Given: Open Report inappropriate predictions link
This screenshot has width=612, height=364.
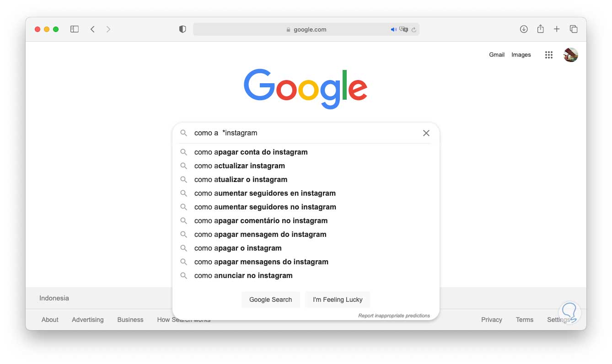Looking at the screenshot, I should (x=394, y=316).
